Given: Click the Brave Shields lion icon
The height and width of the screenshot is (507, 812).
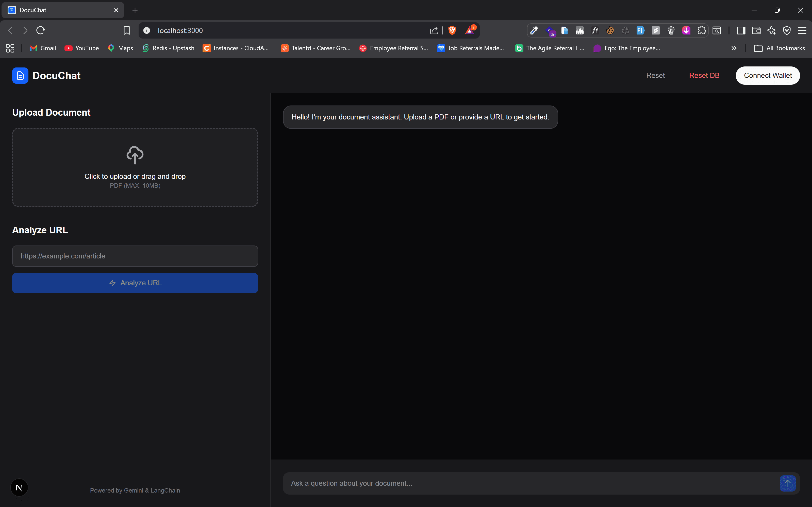Looking at the screenshot, I should pyautogui.click(x=452, y=30).
